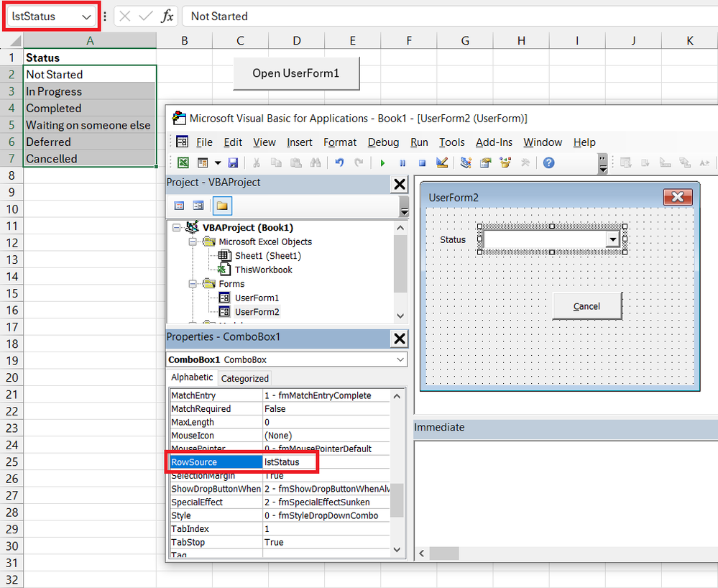The width and height of the screenshot is (718, 588).
Task: Collapse the VBAProject (Book1) tree node
Action: [x=176, y=228]
